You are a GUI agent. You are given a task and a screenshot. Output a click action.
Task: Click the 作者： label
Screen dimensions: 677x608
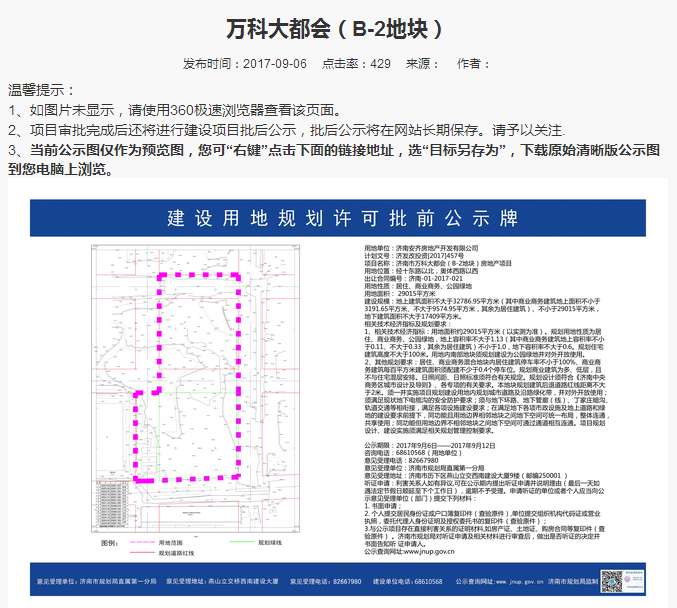[474, 64]
